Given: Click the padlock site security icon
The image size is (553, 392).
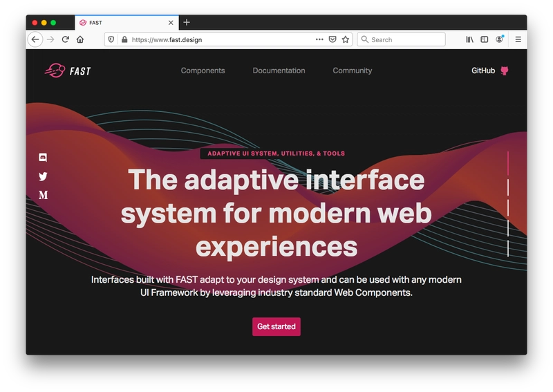Looking at the screenshot, I should pyautogui.click(x=124, y=39).
